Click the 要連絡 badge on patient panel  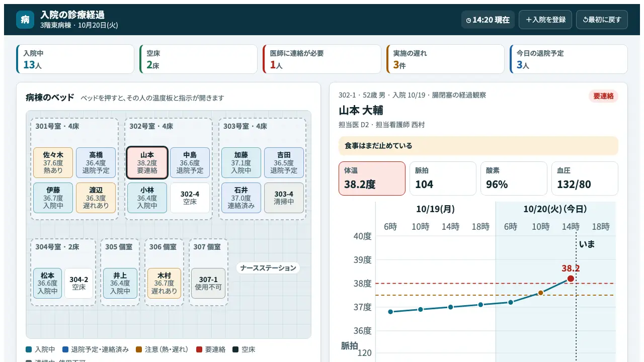click(x=603, y=96)
